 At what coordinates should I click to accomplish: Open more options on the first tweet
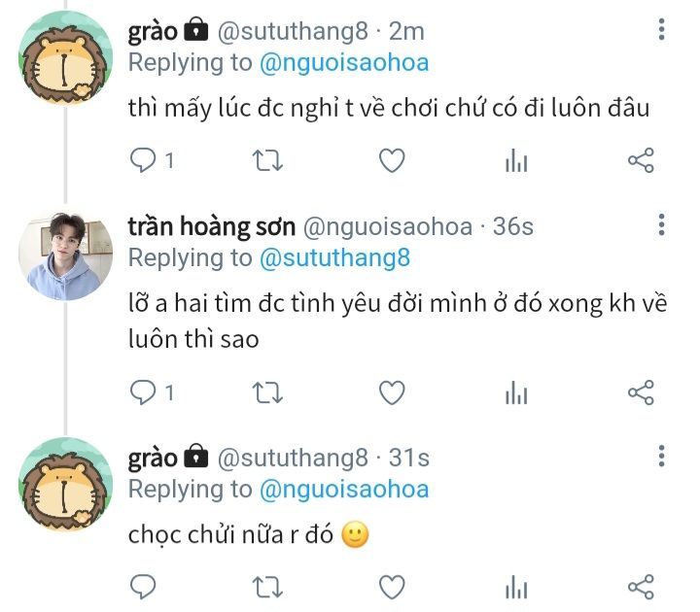(661, 30)
